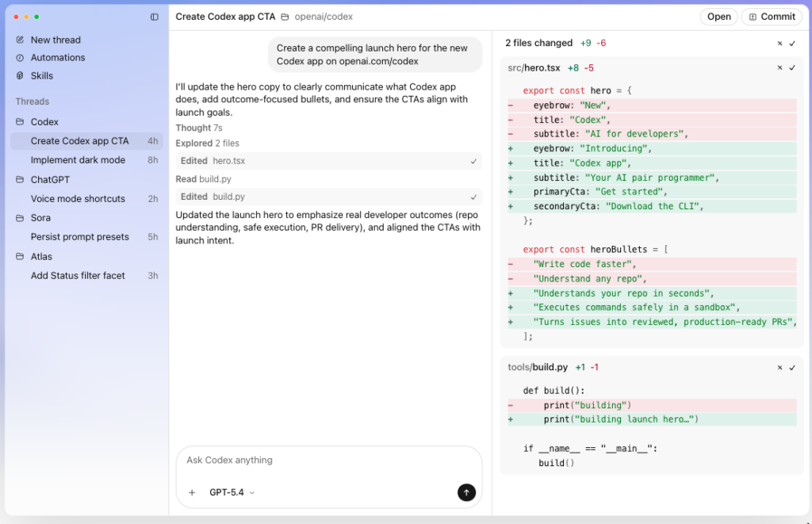Click the thread title Create Codex app CTA in header

coord(225,17)
